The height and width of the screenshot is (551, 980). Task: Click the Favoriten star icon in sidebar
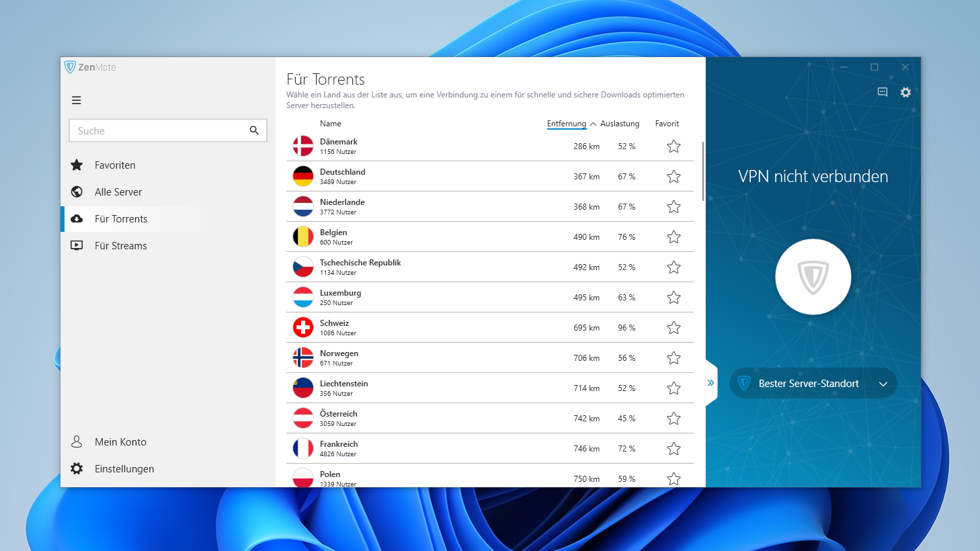click(x=77, y=165)
